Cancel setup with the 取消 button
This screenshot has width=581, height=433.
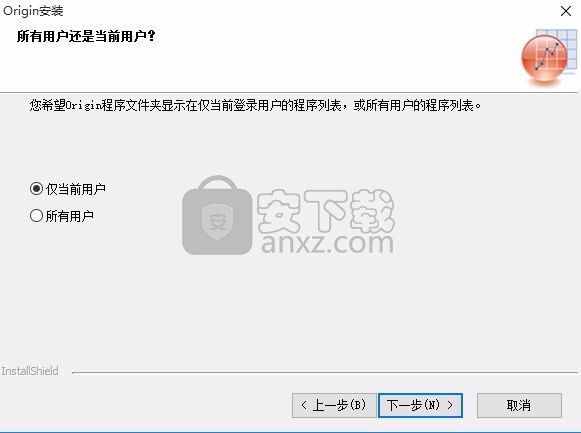point(519,405)
